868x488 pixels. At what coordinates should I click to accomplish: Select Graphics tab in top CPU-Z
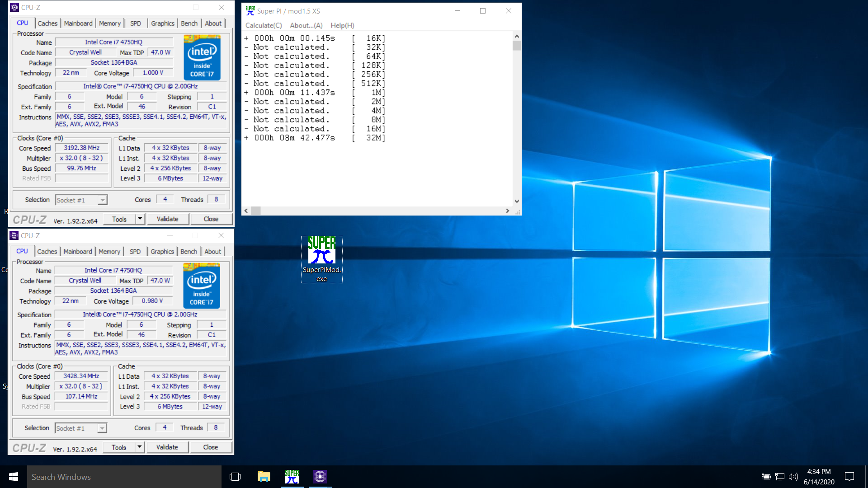coord(163,23)
